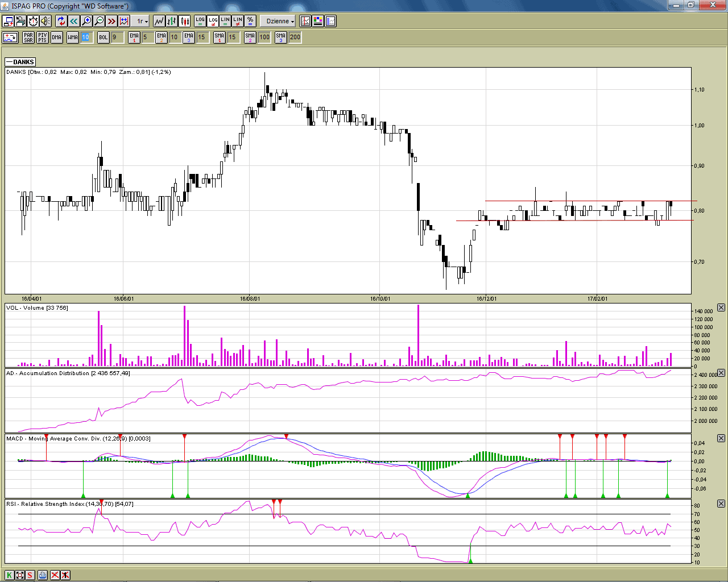Click the printer icon in bottom toolbar
728x582 pixels.
[43, 575]
